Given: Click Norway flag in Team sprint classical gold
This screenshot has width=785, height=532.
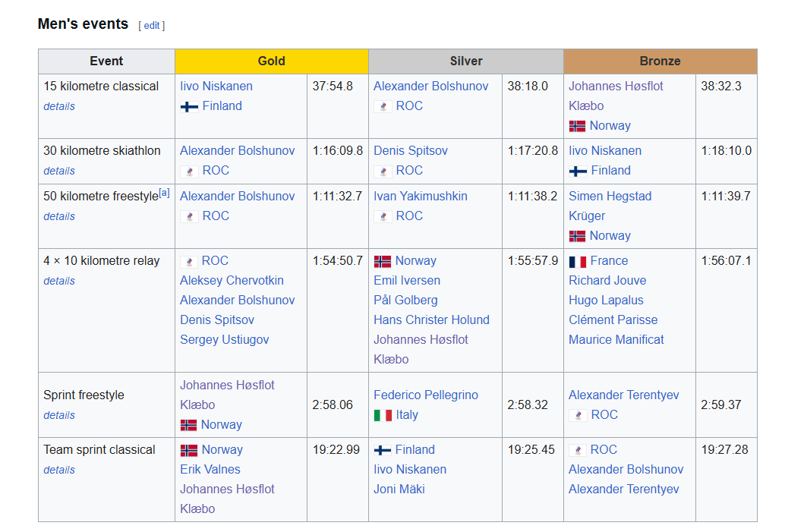Looking at the screenshot, I should [x=189, y=450].
